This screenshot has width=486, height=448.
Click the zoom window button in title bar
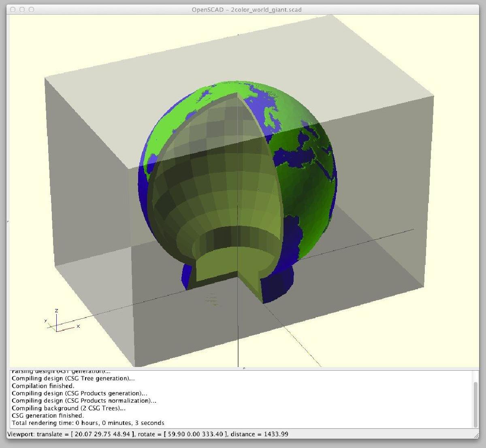(32, 9)
